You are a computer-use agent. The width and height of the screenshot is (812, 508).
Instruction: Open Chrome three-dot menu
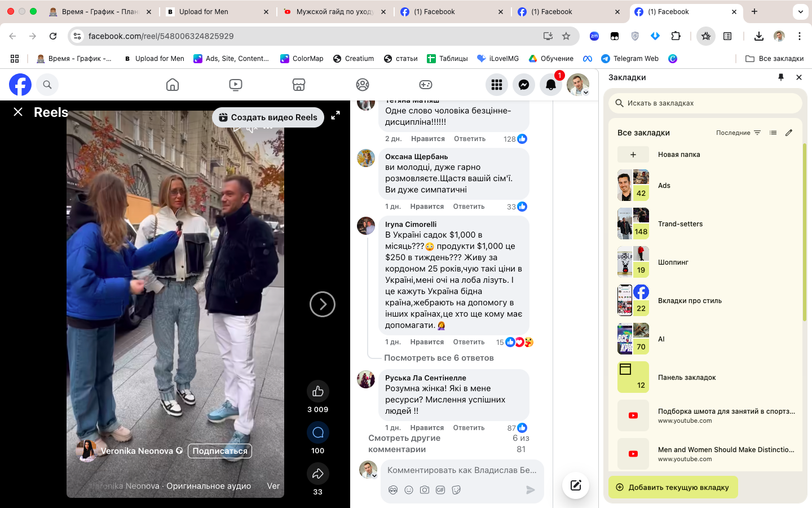[800, 36]
